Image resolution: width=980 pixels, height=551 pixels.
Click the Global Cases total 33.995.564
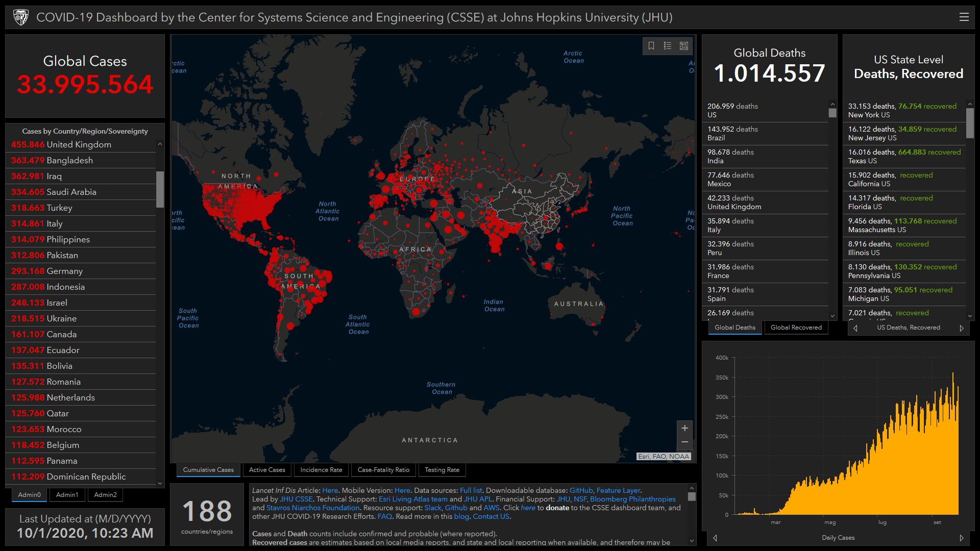click(85, 85)
